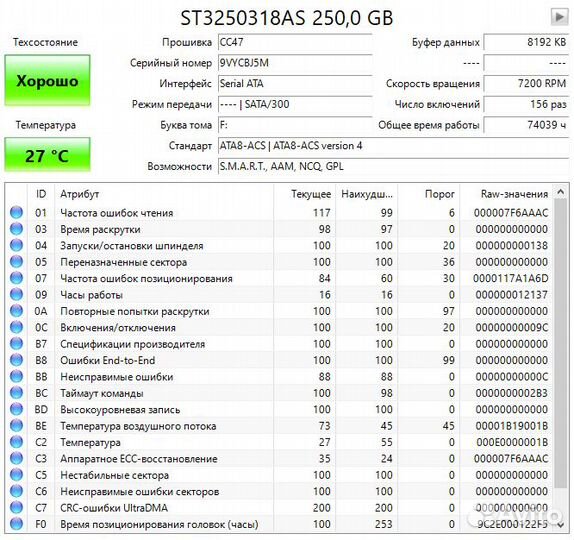Sort by the Атрибут column header
The height and width of the screenshot is (540, 574).
click(164, 194)
